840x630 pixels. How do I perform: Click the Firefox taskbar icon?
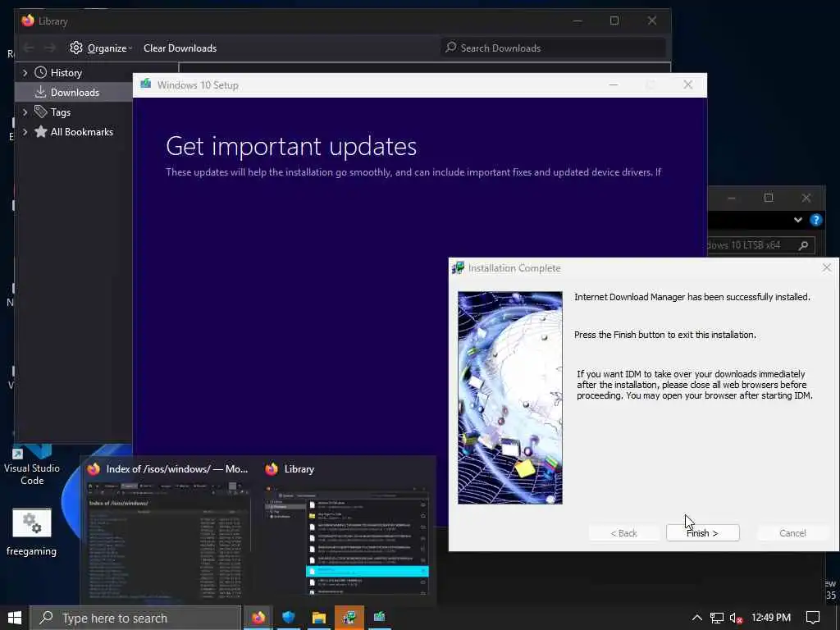[x=258, y=618]
